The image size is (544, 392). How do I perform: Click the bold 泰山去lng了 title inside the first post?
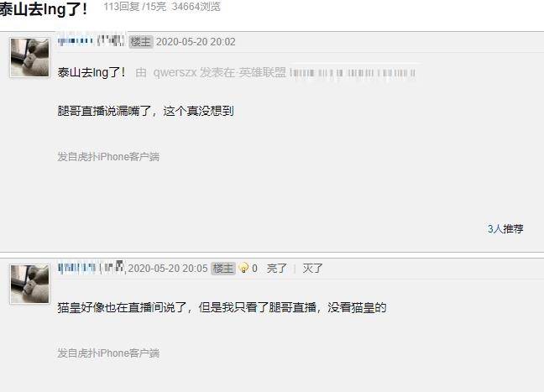pyautogui.click(x=92, y=72)
